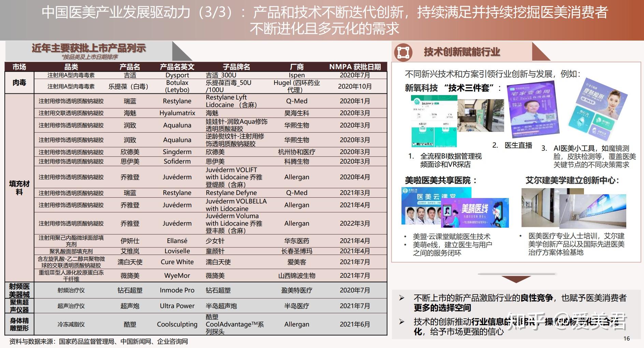Select the heading 技术创新赋能行业
The image size is (644, 348).
click(462, 52)
